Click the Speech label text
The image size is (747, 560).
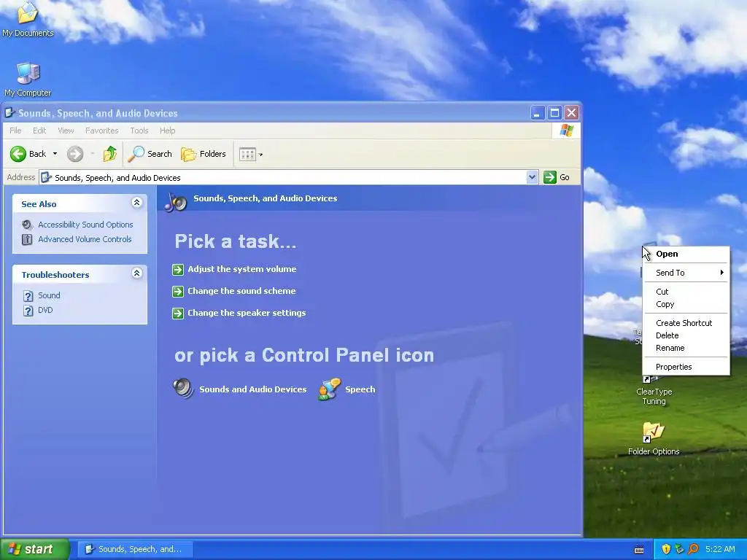[x=360, y=389]
